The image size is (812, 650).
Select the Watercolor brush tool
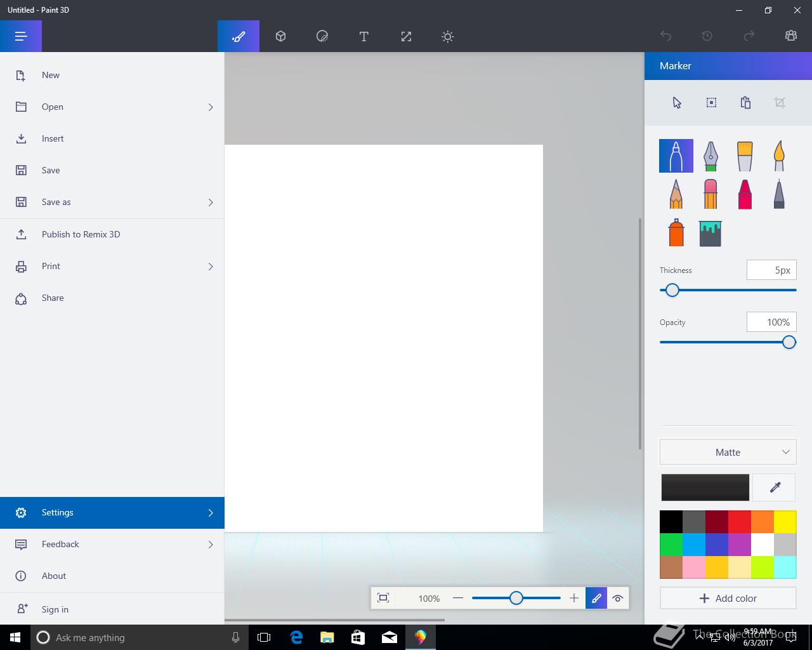click(x=779, y=156)
